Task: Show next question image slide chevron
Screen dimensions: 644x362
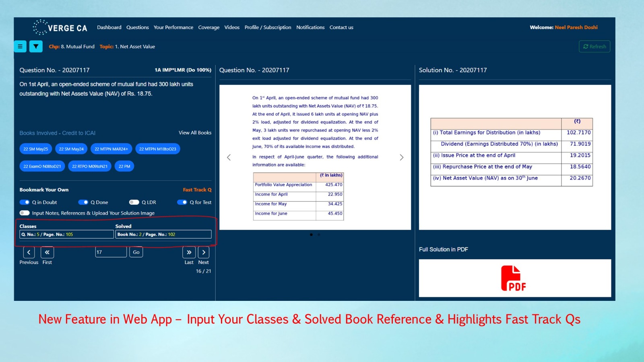Action: pos(401,157)
